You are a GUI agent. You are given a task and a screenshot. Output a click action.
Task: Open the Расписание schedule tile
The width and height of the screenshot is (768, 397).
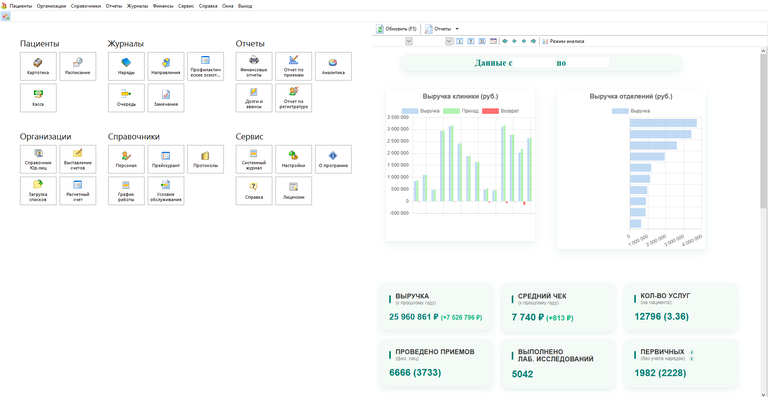78,66
